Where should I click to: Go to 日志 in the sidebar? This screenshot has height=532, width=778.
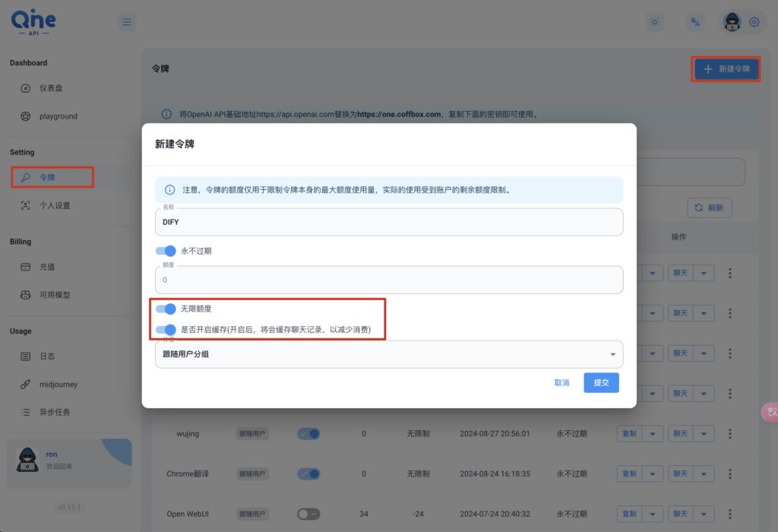(47, 356)
